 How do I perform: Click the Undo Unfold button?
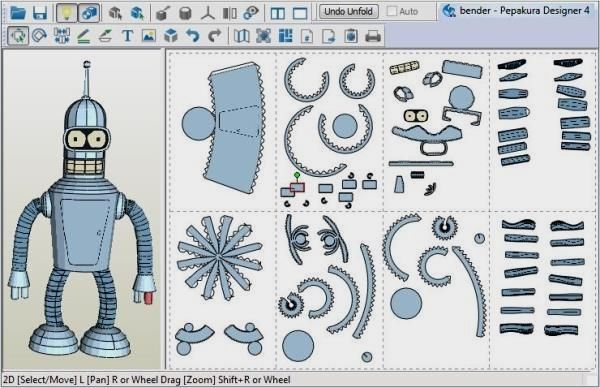point(349,11)
